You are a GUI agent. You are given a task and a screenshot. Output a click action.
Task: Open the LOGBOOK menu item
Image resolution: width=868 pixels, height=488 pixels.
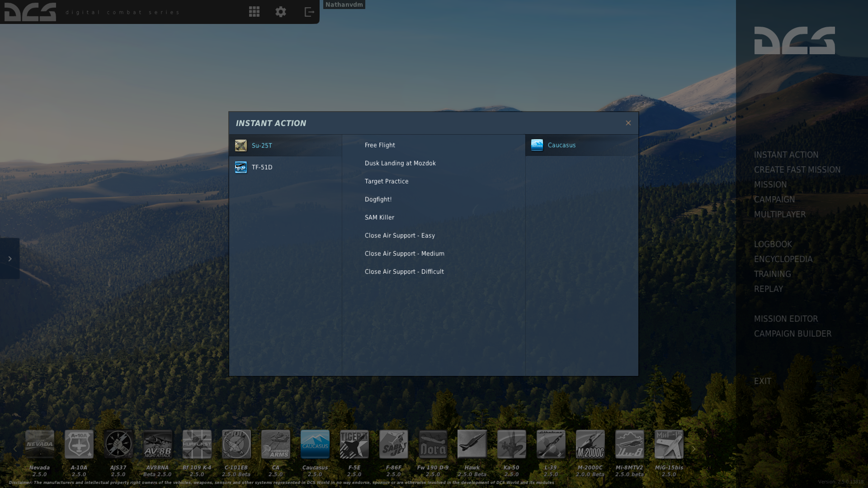coord(773,244)
